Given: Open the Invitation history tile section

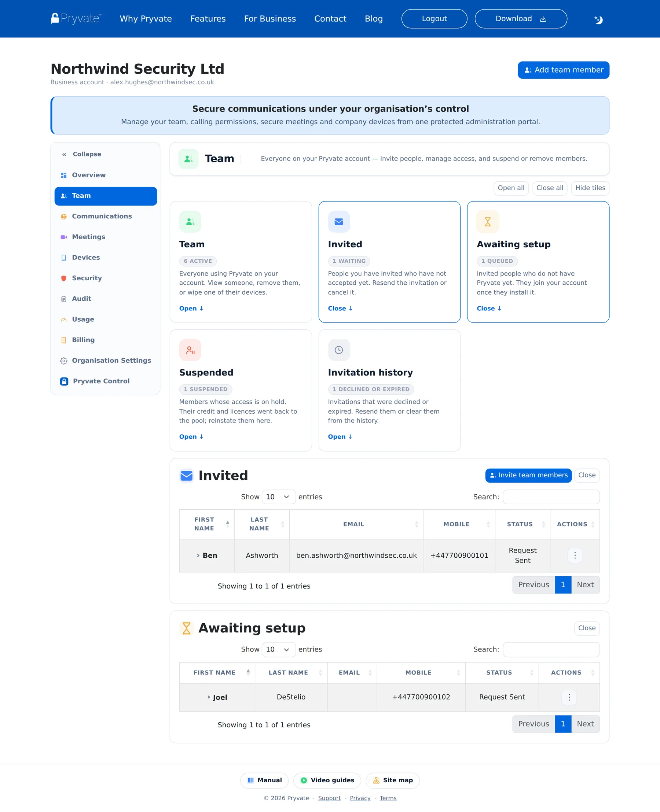Looking at the screenshot, I should tap(340, 436).
